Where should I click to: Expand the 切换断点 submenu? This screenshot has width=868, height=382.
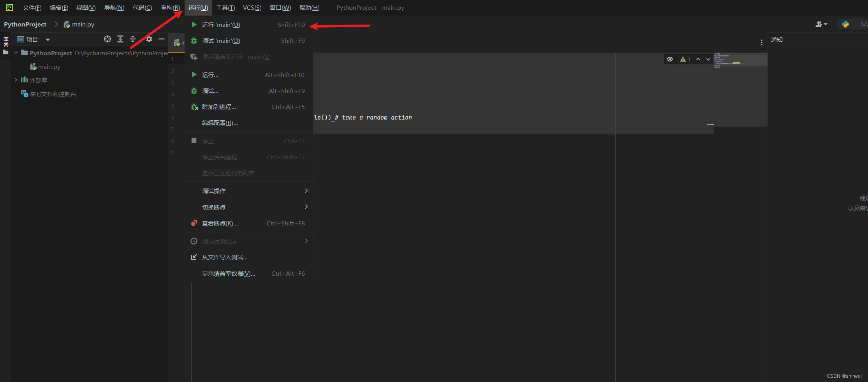click(249, 207)
